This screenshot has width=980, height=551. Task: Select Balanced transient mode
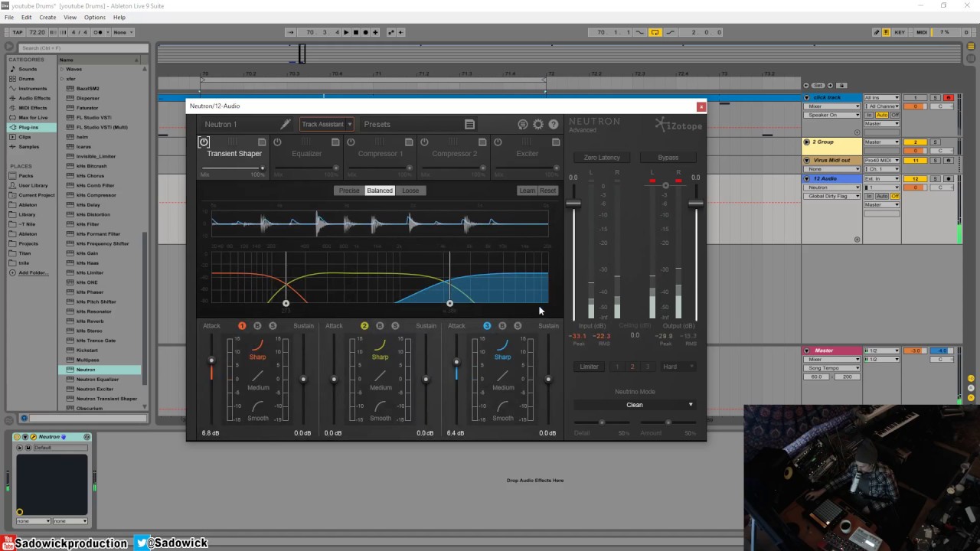click(380, 191)
